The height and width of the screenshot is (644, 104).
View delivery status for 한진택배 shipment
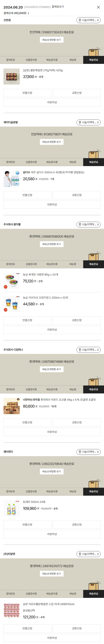[x=51, y=40]
